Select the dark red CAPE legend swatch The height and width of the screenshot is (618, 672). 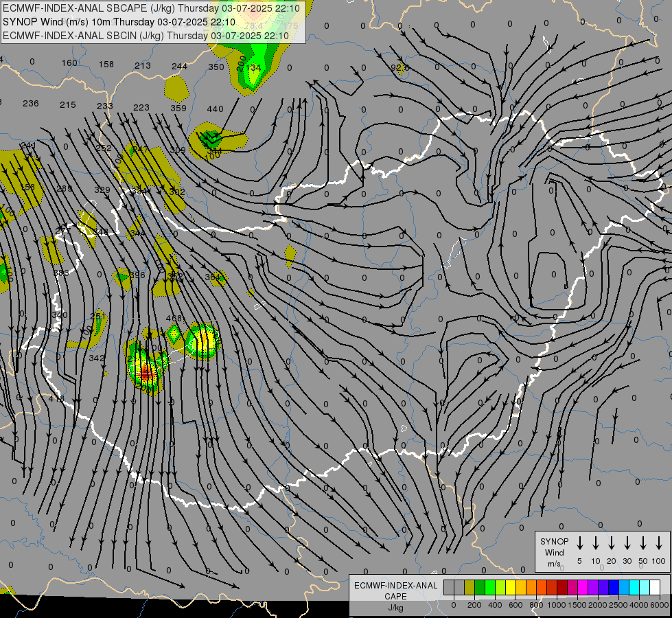562,587
